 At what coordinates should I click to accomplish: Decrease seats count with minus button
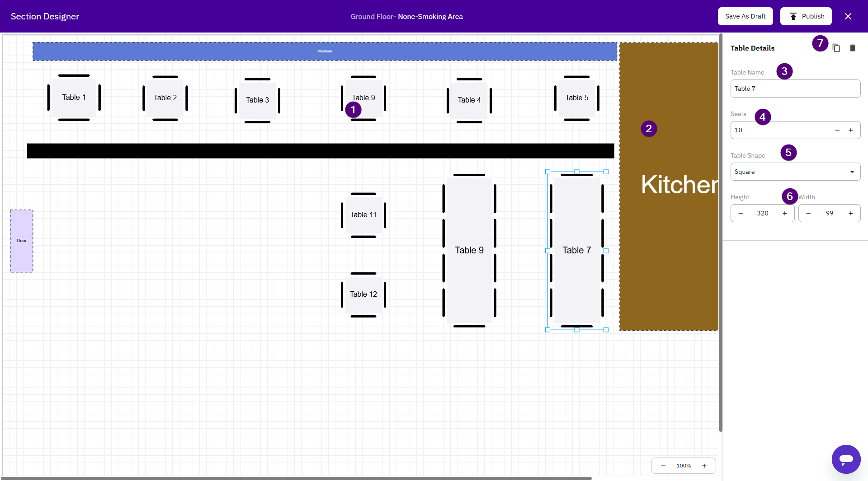click(x=837, y=130)
